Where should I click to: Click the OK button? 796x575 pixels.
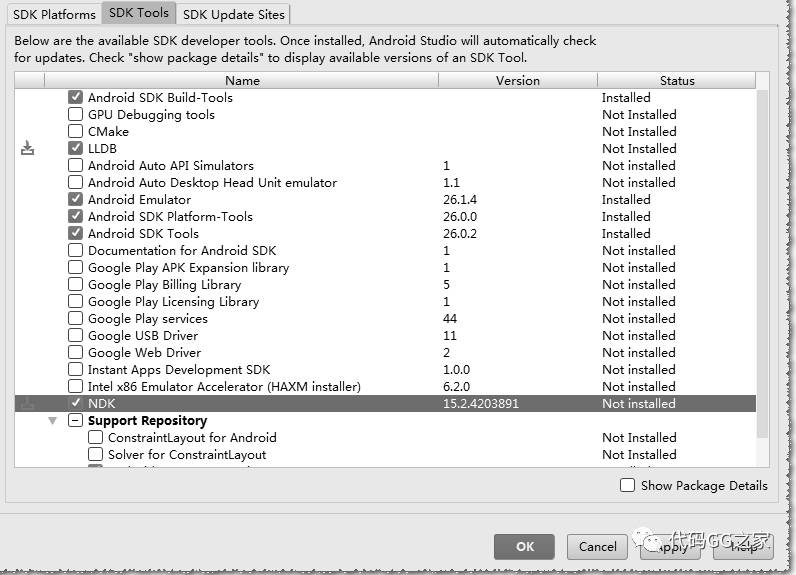(524, 547)
